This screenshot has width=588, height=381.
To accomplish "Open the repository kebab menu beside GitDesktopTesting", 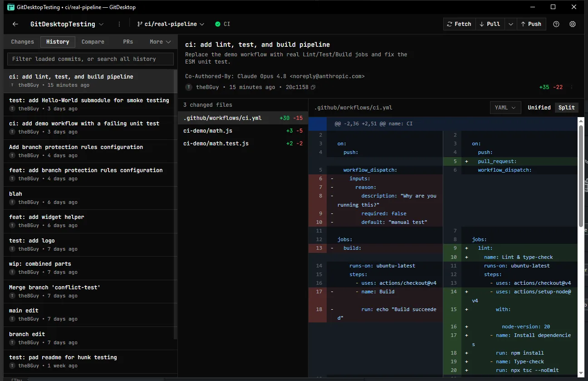I will point(119,24).
